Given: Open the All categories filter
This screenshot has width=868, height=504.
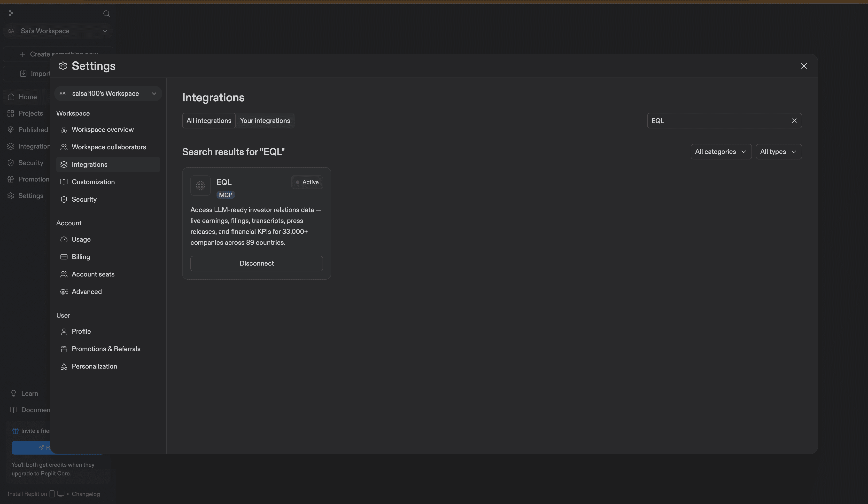Looking at the screenshot, I should click(721, 152).
